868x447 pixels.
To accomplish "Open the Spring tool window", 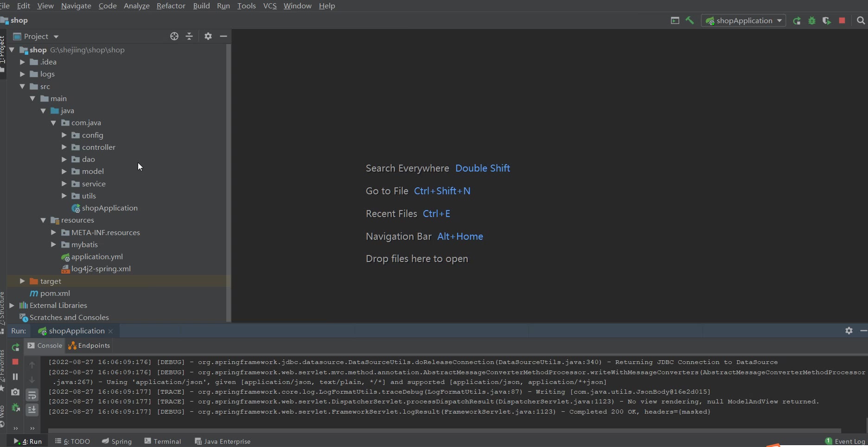I will point(117,441).
